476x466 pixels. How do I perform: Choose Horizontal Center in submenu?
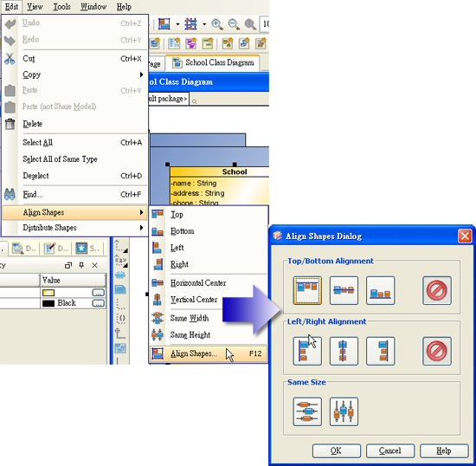point(209,283)
